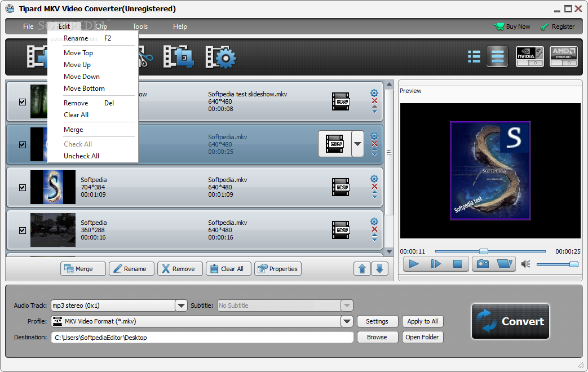Click MKV format icon in 704*384 row
588x372 pixels.
click(x=341, y=187)
